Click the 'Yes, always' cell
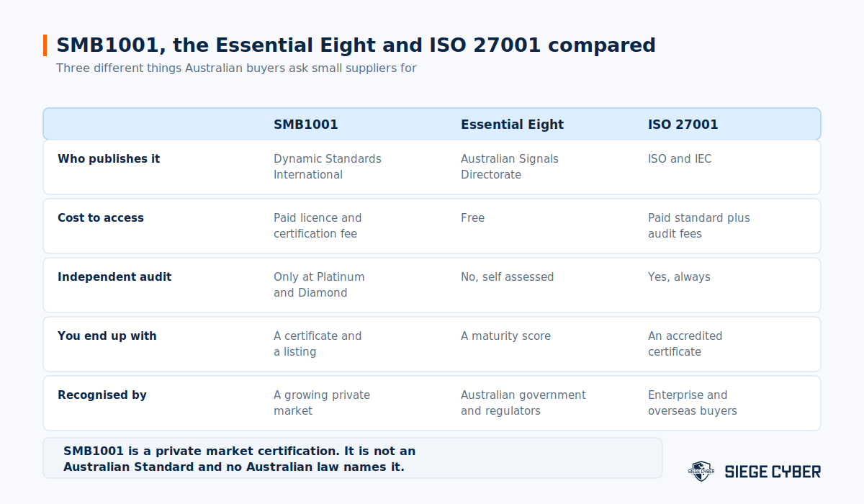Screen dimensions: 864x504 point(679,277)
